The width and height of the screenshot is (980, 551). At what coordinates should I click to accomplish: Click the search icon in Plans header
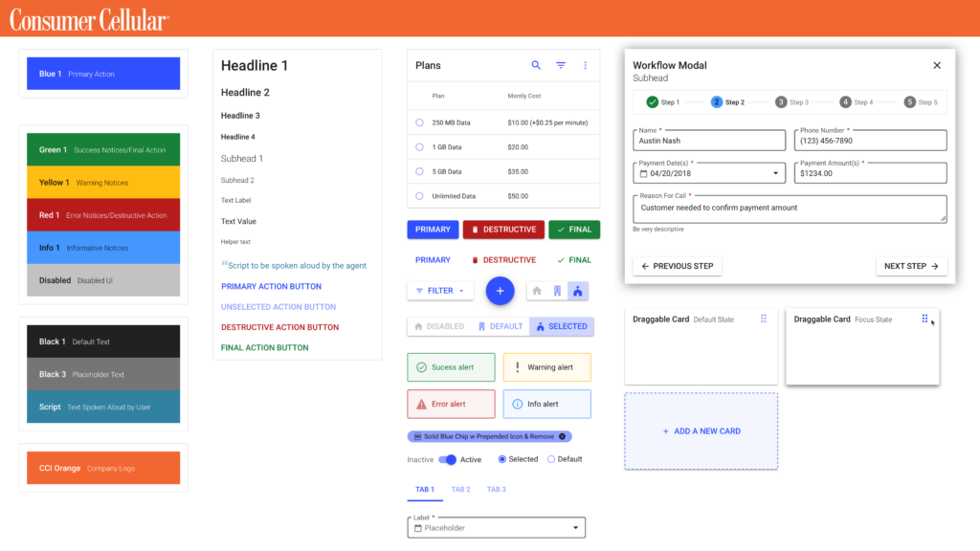click(536, 65)
